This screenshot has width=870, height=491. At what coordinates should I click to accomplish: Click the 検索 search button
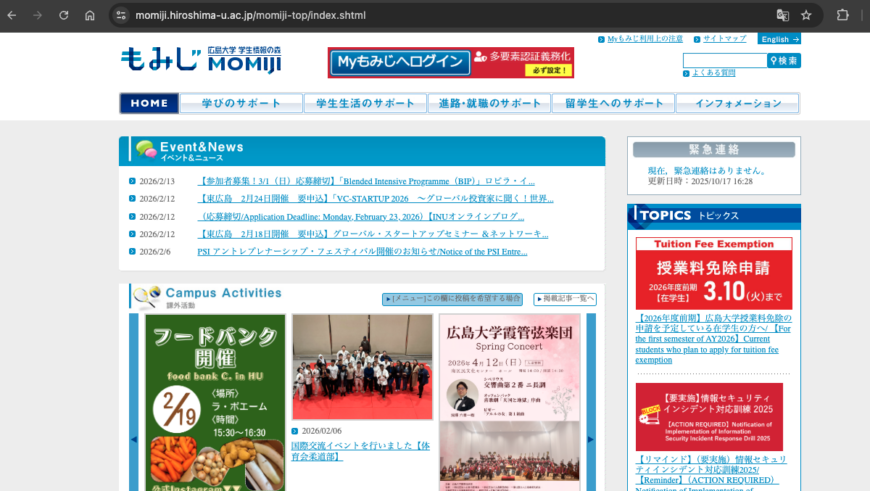[x=784, y=61]
